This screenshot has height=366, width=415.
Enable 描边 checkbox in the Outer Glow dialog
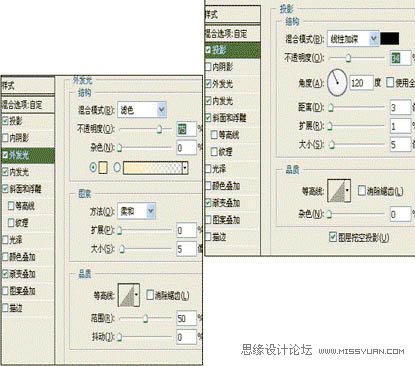[x=5, y=307]
